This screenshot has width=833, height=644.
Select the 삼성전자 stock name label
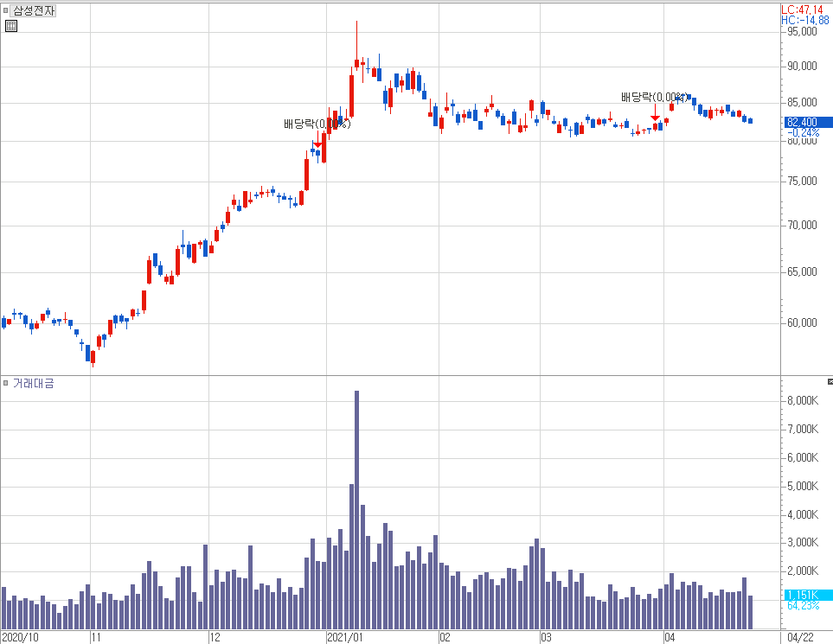pos(33,10)
